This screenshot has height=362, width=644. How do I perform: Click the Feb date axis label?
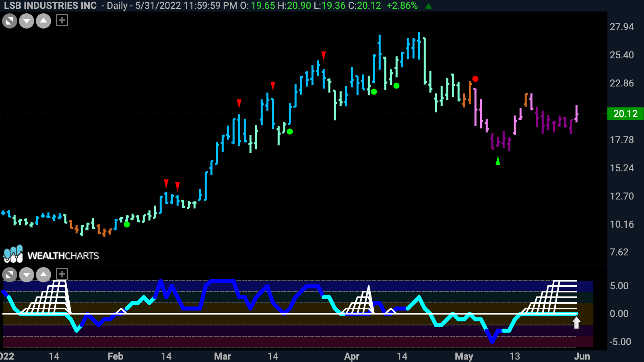[x=116, y=356]
